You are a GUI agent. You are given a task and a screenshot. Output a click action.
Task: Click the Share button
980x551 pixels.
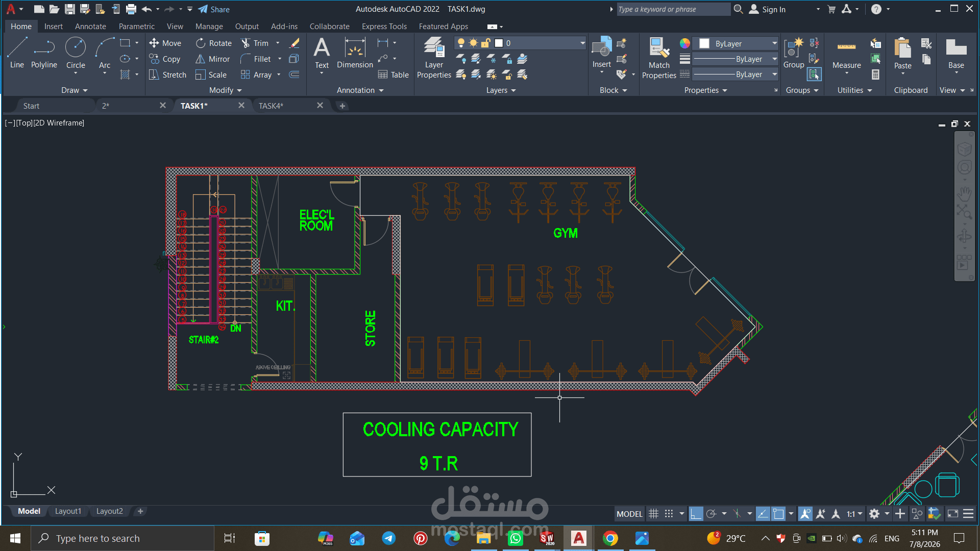(x=214, y=9)
